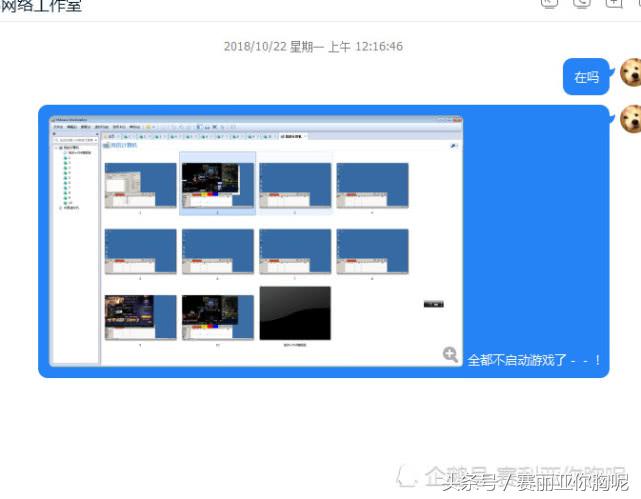
Task: Select the '在吗' chat bubble
Action: [x=586, y=77]
